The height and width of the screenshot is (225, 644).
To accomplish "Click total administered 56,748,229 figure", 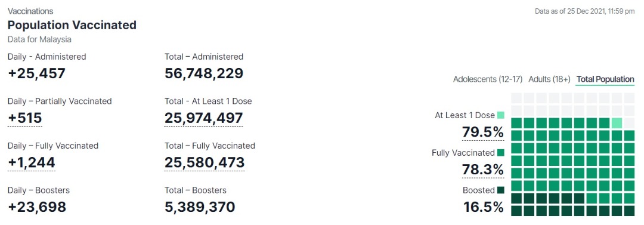I will [x=204, y=73].
